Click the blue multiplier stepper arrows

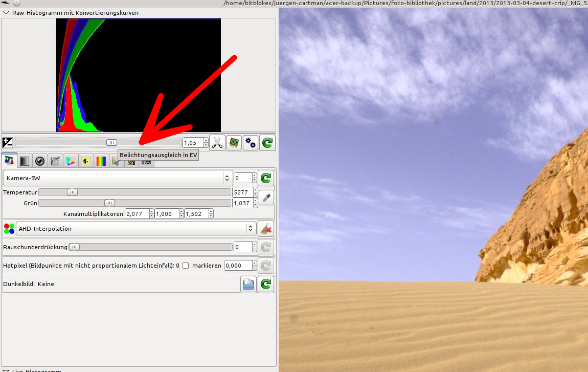coord(211,214)
